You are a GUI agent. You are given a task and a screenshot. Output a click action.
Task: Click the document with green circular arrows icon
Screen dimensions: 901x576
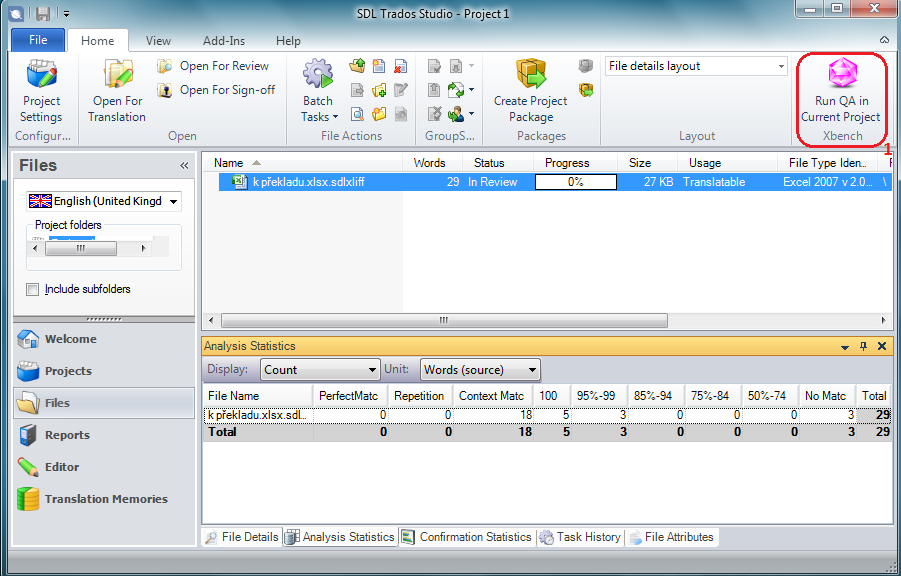coord(456,90)
